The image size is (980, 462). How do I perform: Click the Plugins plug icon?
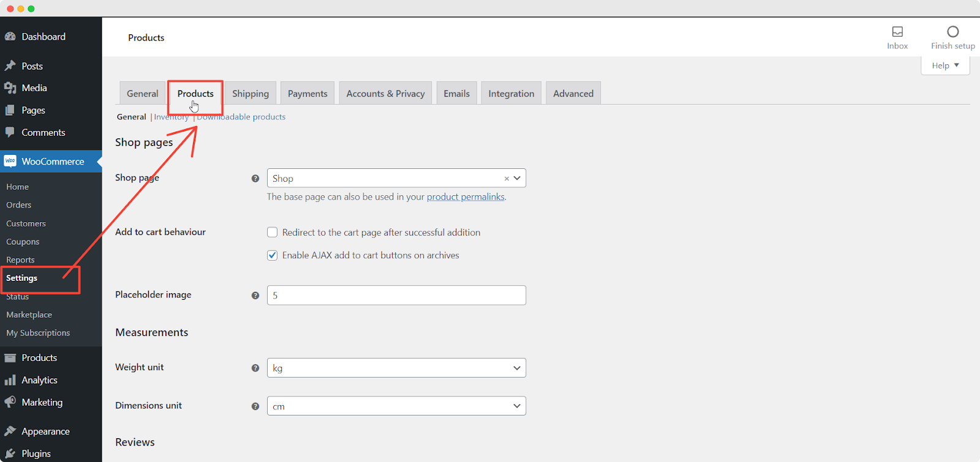tap(10, 453)
